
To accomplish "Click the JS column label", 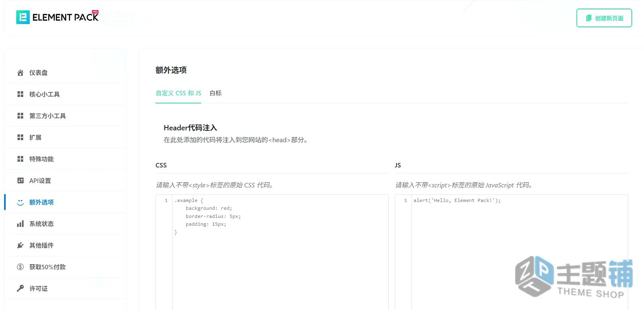I will 398,165.
